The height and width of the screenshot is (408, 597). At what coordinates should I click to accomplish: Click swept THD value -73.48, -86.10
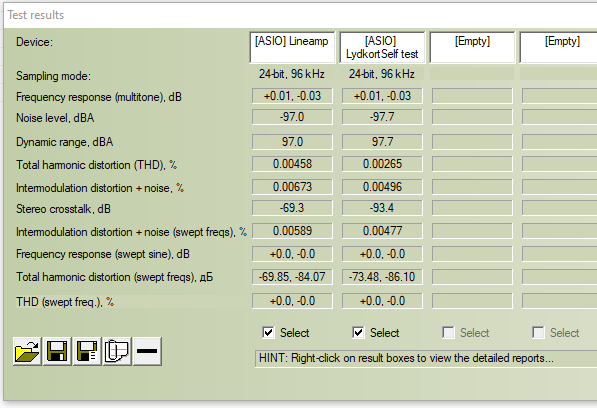(x=382, y=277)
